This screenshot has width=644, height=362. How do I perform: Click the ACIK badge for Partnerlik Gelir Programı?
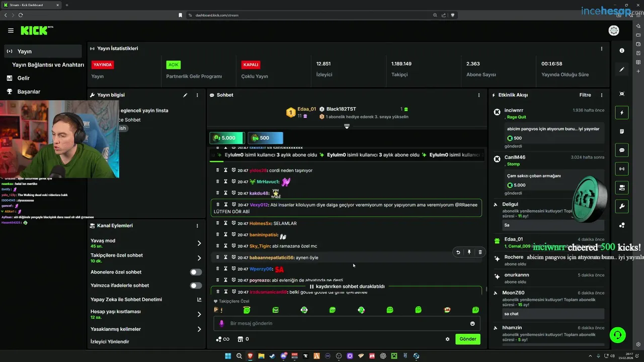[174, 65]
